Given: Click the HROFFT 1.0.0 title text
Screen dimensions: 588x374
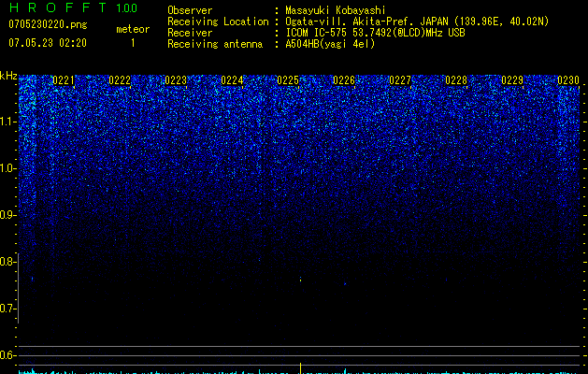Looking at the screenshot, I should click(x=73, y=7).
